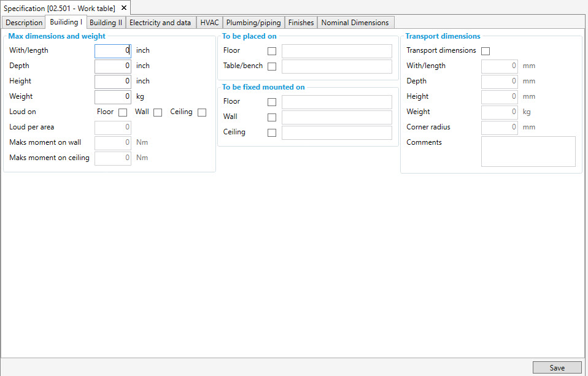
Task: Toggle the To be placed on Table/bench checkbox
Action: 272,66
